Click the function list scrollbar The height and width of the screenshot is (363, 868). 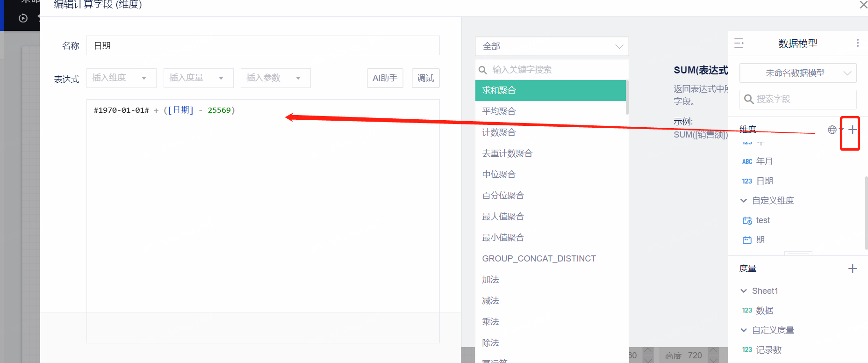click(627, 97)
